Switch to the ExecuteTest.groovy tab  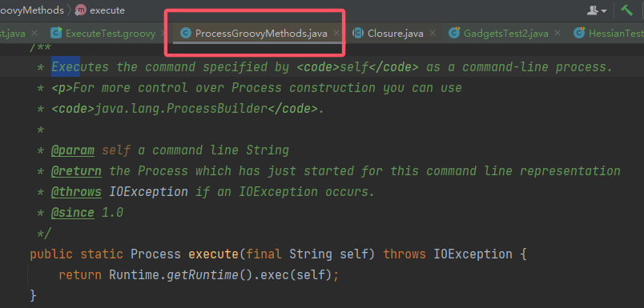coord(111,34)
